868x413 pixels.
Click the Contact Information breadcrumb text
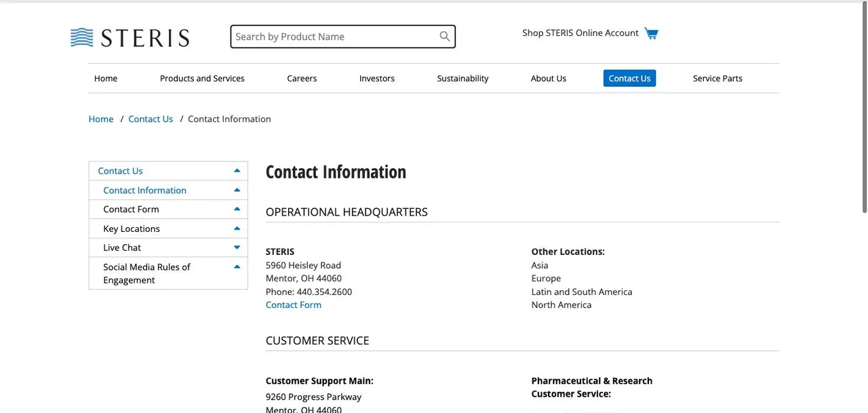click(x=229, y=119)
